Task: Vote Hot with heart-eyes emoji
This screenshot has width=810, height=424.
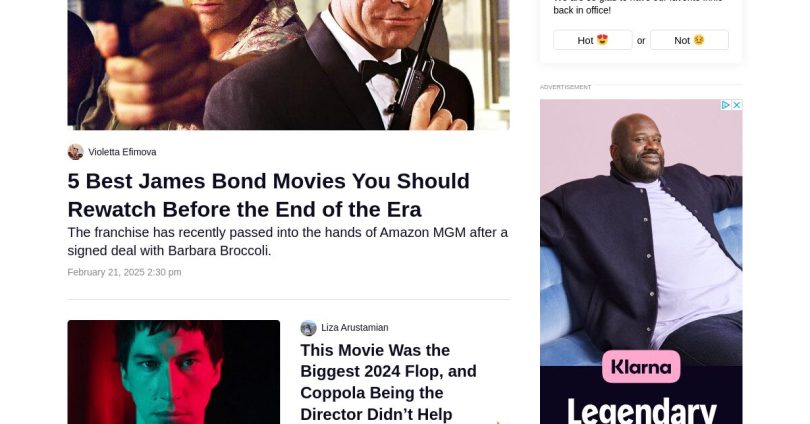Action: click(593, 40)
